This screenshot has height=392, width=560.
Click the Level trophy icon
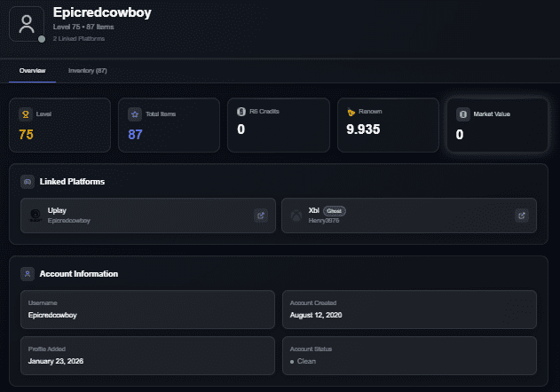[x=25, y=114]
